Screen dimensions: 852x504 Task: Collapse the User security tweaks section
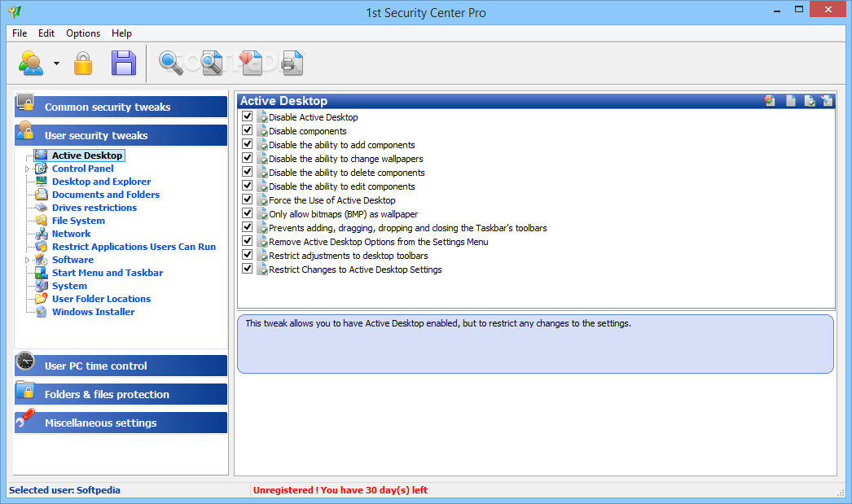coord(121,135)
